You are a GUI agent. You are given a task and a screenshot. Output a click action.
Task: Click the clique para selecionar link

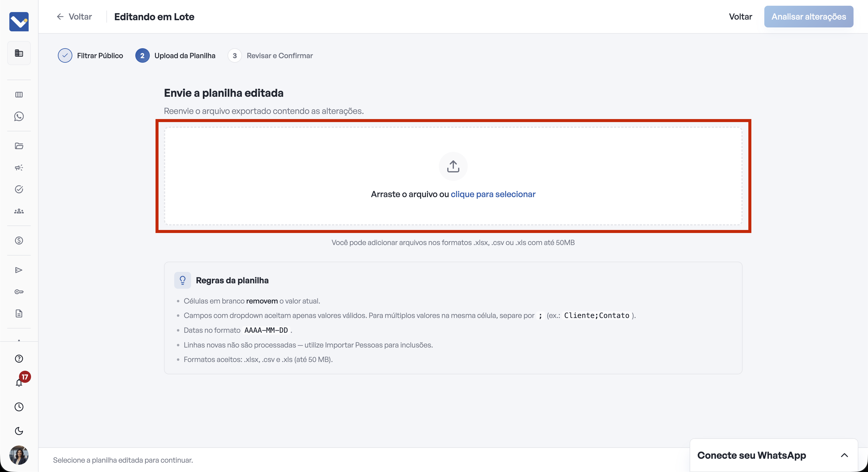(x=493, y=194)
